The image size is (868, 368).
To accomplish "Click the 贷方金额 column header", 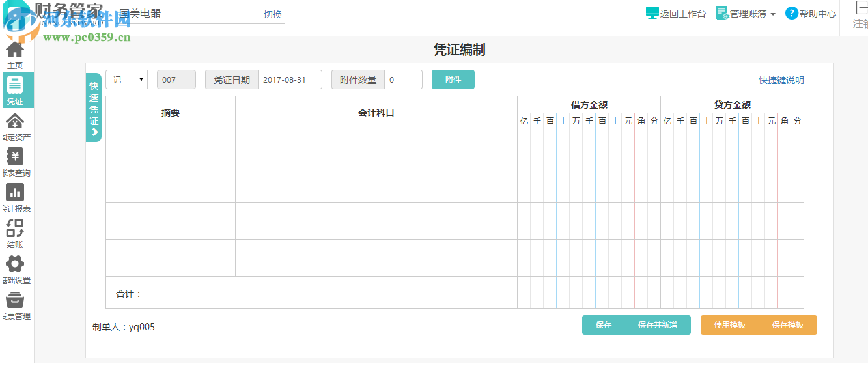I will (x=732, y=105).
